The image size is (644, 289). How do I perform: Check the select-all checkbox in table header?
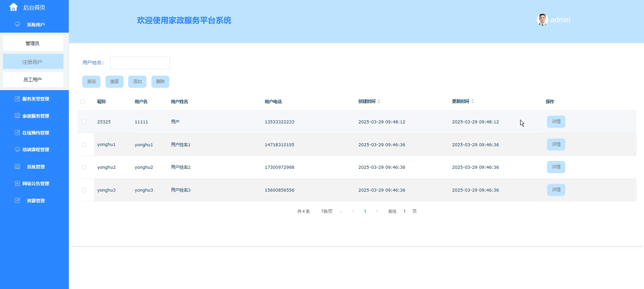pyautogui.click(x=84, y=101)
